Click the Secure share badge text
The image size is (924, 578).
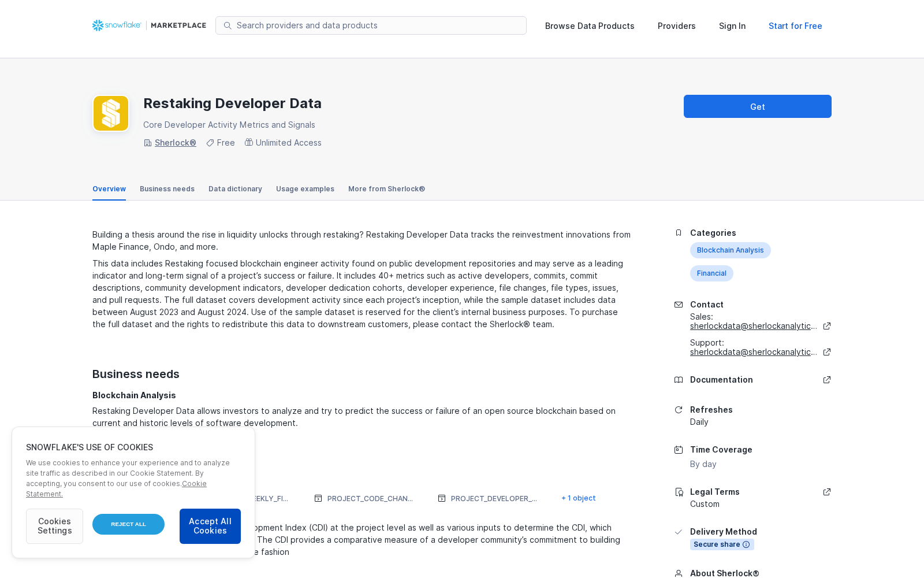pyautogui.click(x=717, y=544)
